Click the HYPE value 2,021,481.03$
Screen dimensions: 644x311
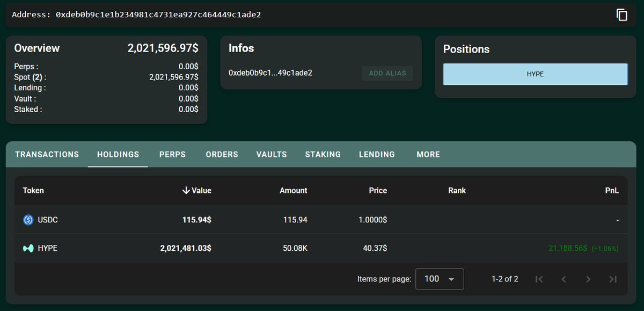[186, 248]
